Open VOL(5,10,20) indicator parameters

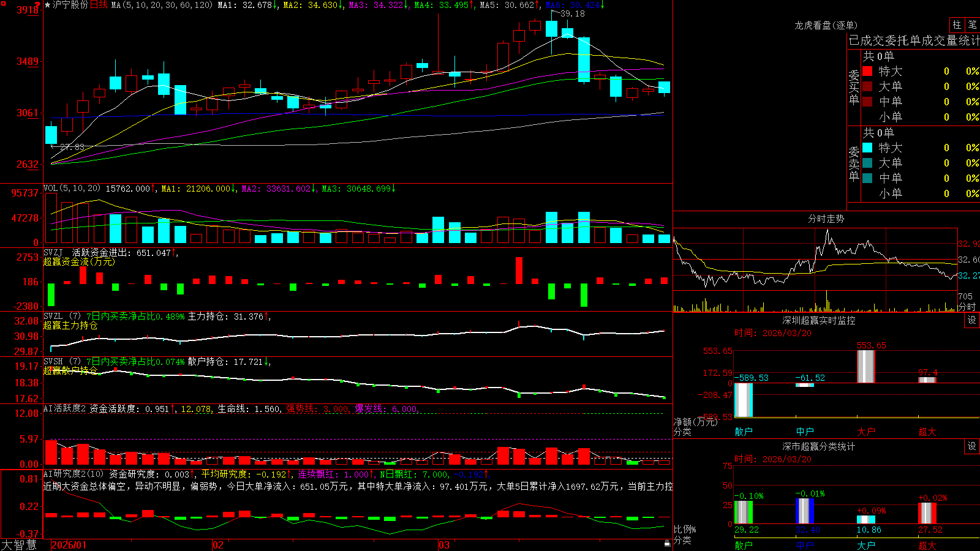[x=72, y=189]
